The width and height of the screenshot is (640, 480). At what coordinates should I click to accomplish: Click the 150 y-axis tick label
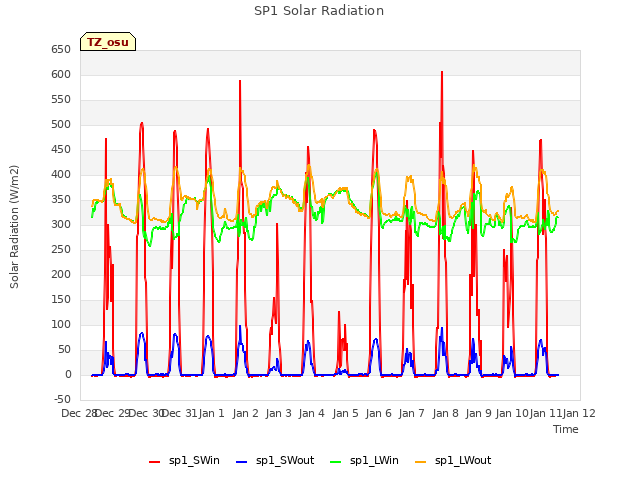[61, 300]
